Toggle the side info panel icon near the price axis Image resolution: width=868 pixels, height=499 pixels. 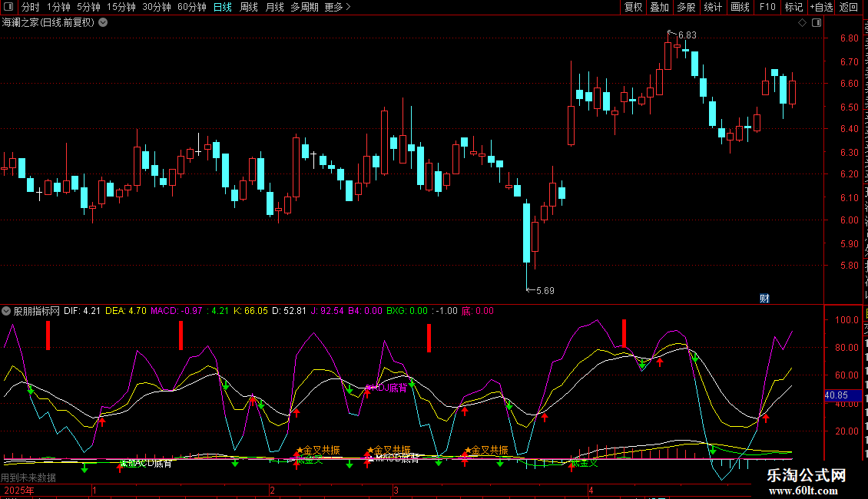(817, 23)
